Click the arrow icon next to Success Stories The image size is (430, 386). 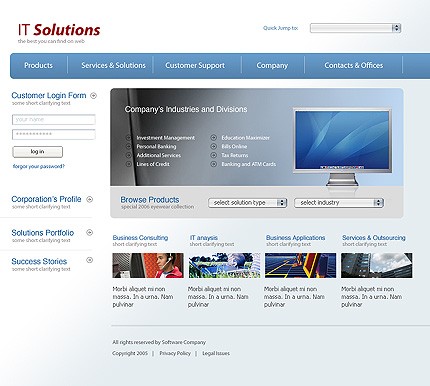[89, 260]
